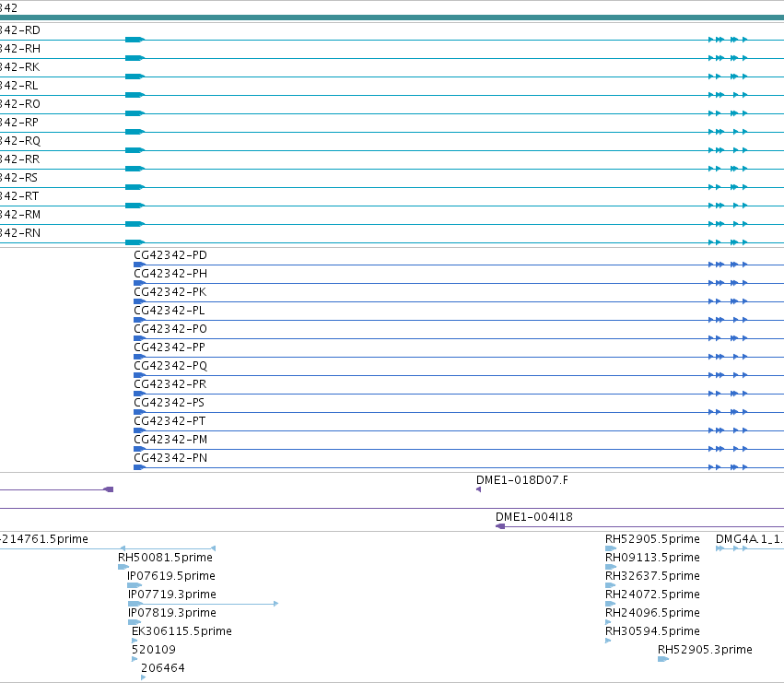Select the RH09113.5prime EST label

point(652,558)
